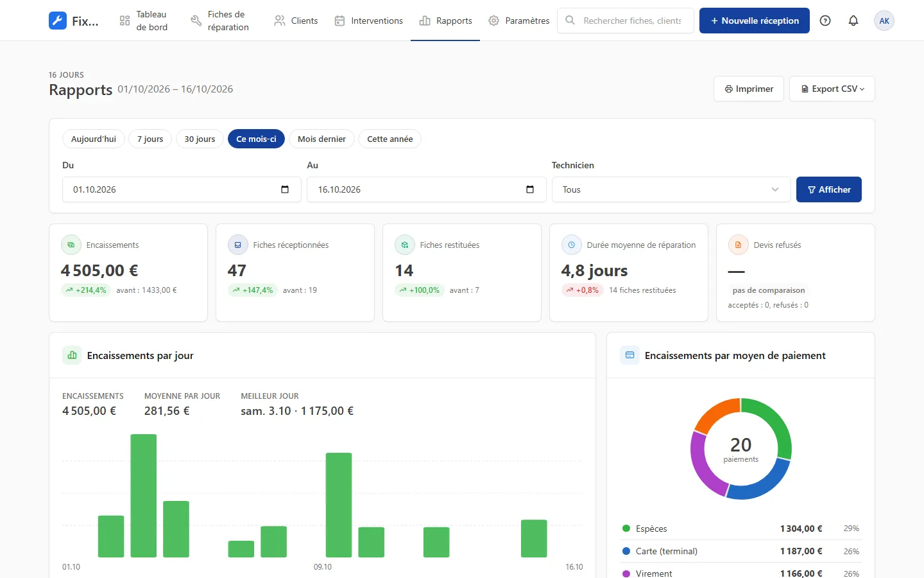Click the Nouvelle réception button
Image resolution: width=924 pixels, height=578 pixels.
point(755,21)
